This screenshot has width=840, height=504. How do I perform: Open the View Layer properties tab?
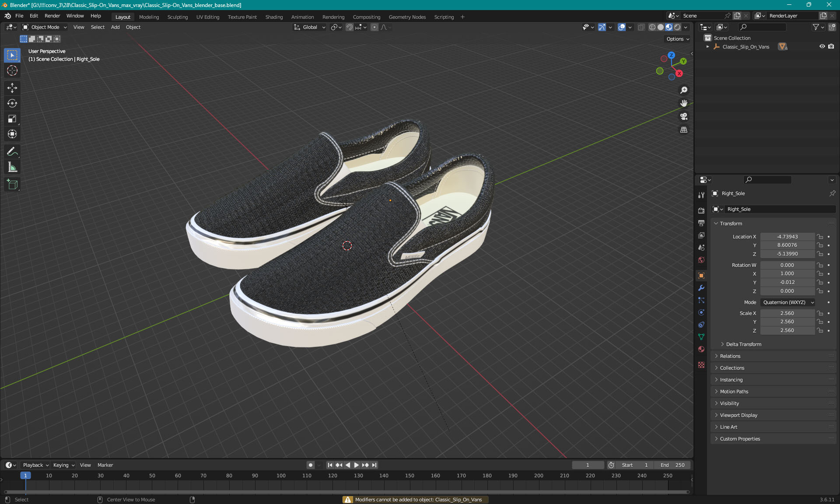coord(701,235)
